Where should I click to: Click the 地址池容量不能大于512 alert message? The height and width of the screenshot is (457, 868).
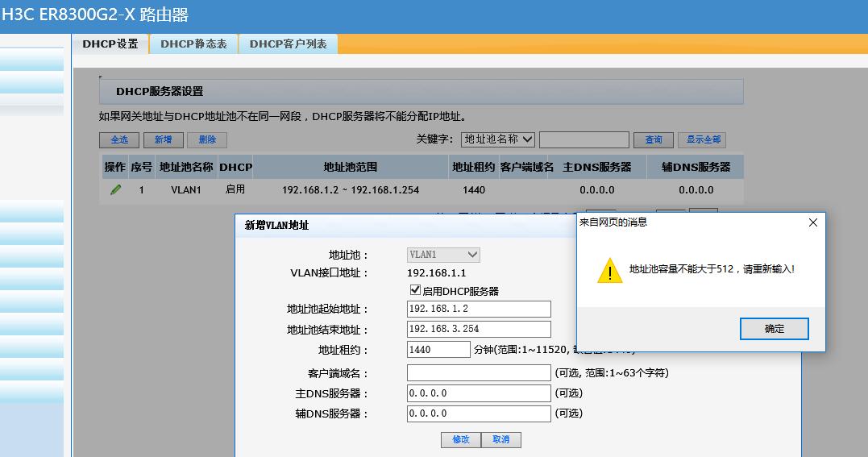point(712,269)
